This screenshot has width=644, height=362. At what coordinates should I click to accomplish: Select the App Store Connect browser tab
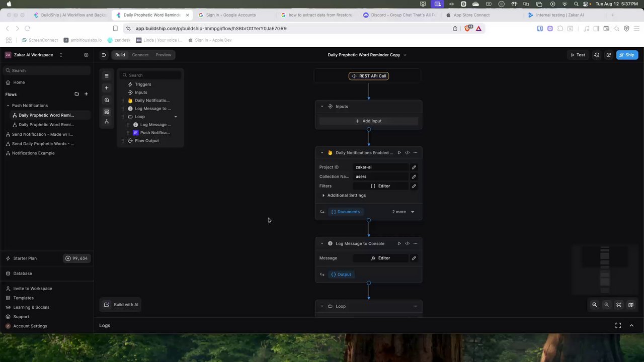click(x=471, y=15)
